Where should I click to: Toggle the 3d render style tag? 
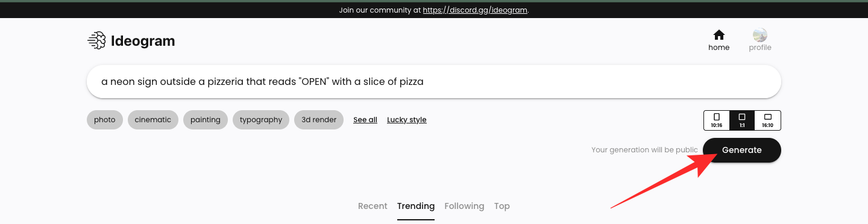(x=319, y=120)
